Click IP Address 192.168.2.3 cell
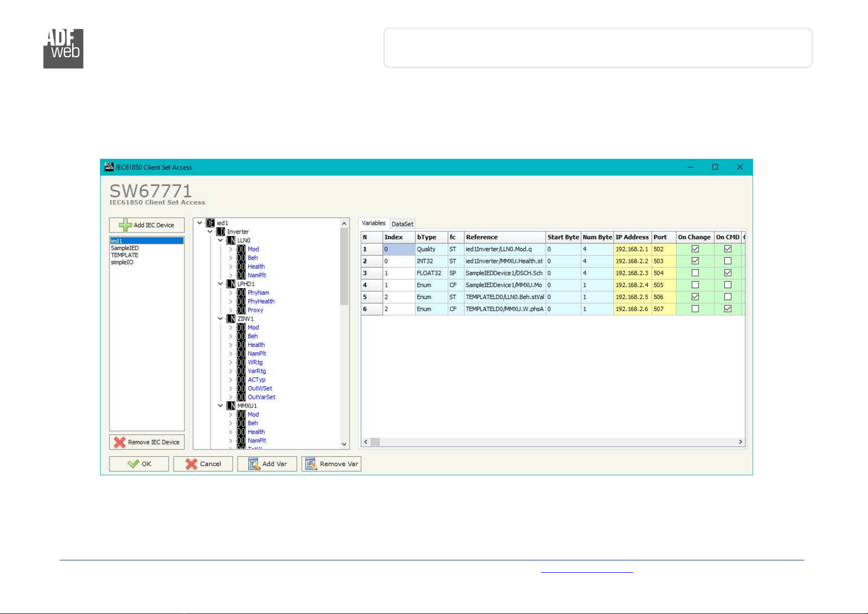 (x=632, y=273)
